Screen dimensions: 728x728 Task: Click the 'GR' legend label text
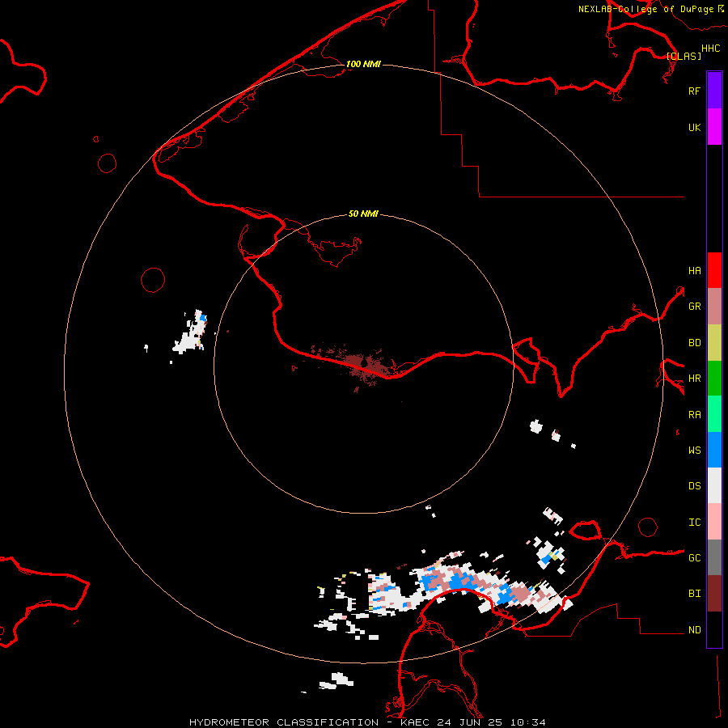tap(694, 307)
